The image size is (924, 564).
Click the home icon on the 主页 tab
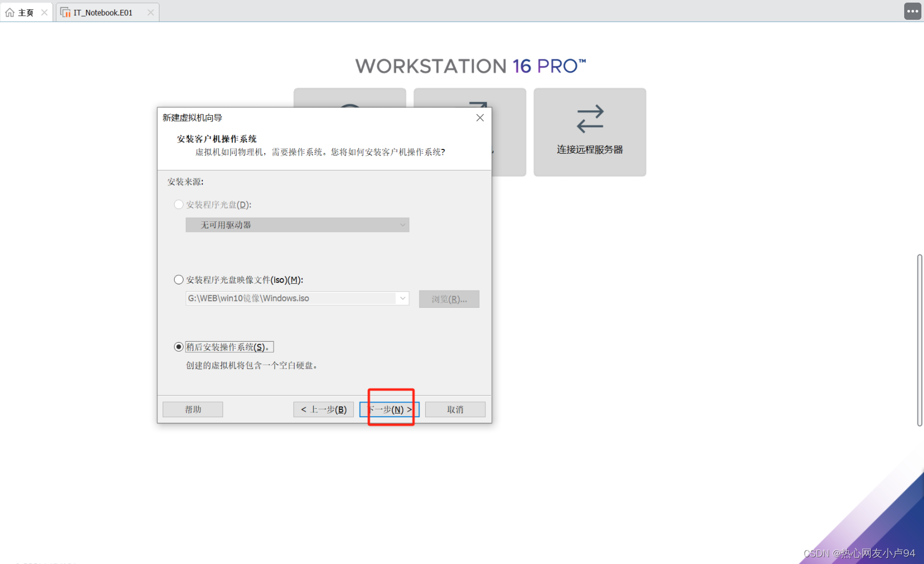(x=10, y=12)
